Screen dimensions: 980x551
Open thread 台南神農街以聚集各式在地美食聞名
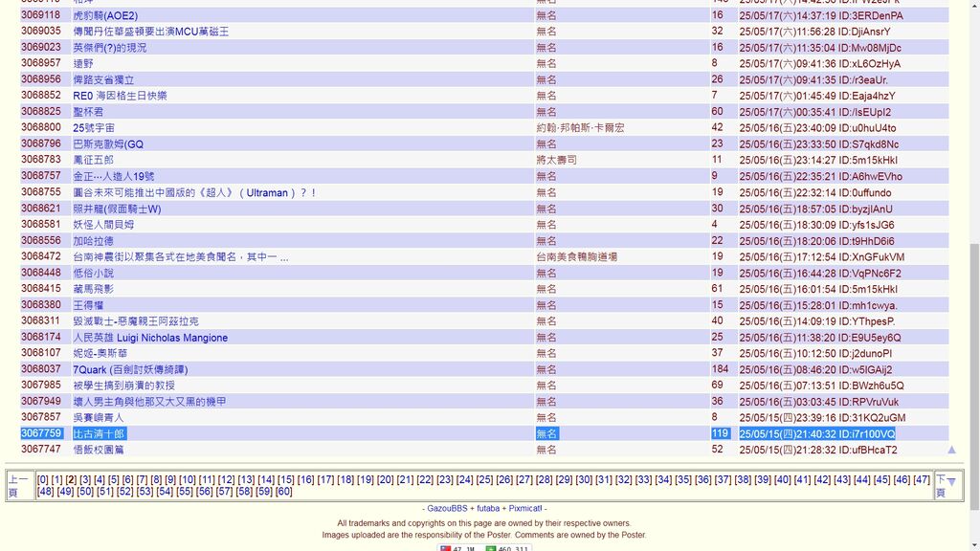(x=181, y=256)
